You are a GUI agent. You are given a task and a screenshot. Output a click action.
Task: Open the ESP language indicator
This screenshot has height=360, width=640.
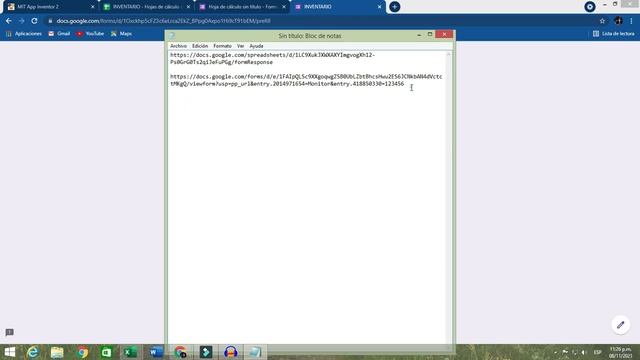[597, 352]
